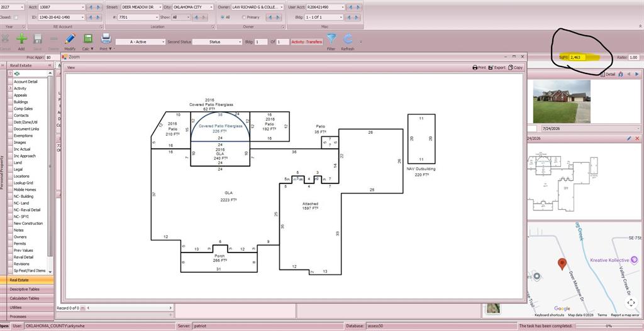Click the Activity - Transfers button
Image resolution: width=644 pixels, height=331 pixels.
pyautogui.click(x=307, y=42)
